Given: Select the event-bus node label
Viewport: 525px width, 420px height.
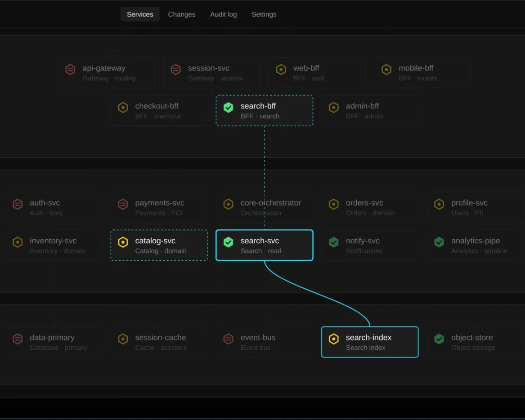Looking at the screenshot, I should 258,338.
